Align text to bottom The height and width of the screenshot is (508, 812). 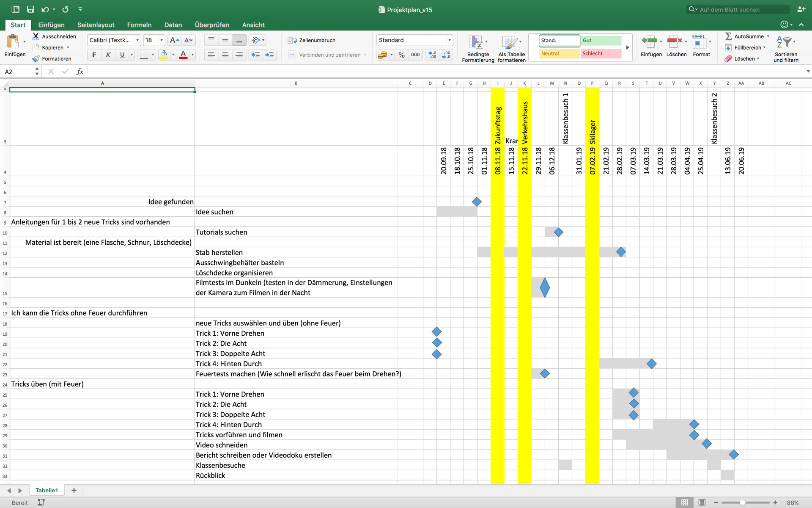(x=239, y=40)
